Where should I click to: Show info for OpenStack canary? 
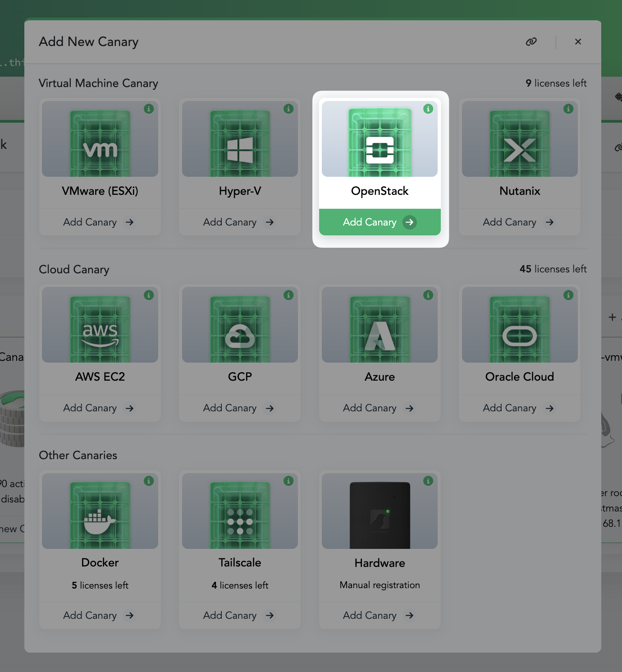pos(428,109)
